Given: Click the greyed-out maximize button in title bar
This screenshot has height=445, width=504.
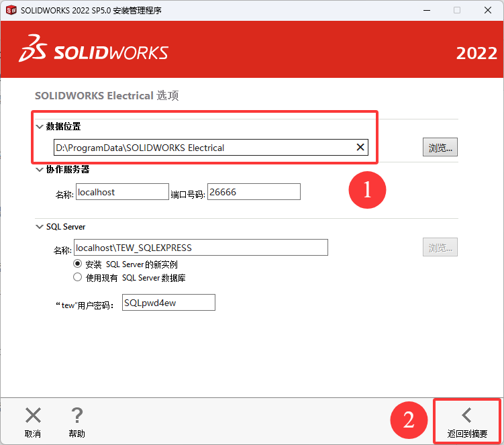Looking at the screenshot, I should (457, 10).
